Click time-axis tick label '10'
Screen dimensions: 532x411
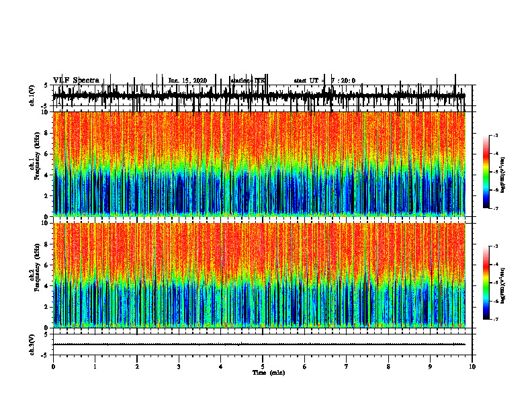(x=472, y=367)
